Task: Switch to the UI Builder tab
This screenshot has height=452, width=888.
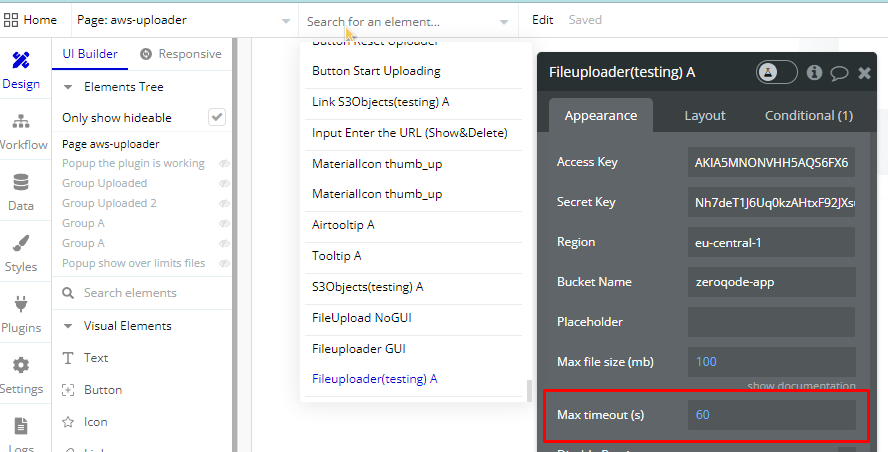Action: tap(90, 54)
